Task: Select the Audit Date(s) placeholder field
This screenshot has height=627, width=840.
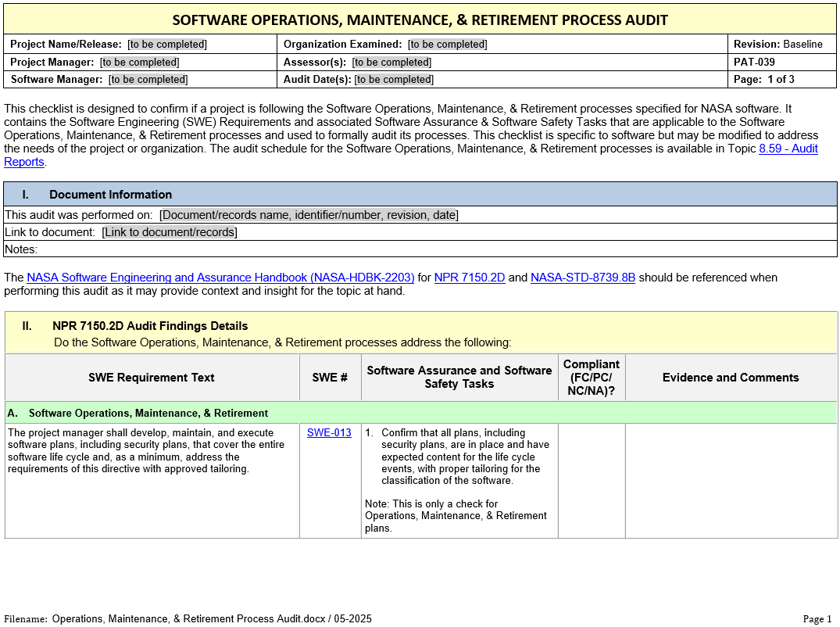Action: pyautogui.click(x=394, y=79)
